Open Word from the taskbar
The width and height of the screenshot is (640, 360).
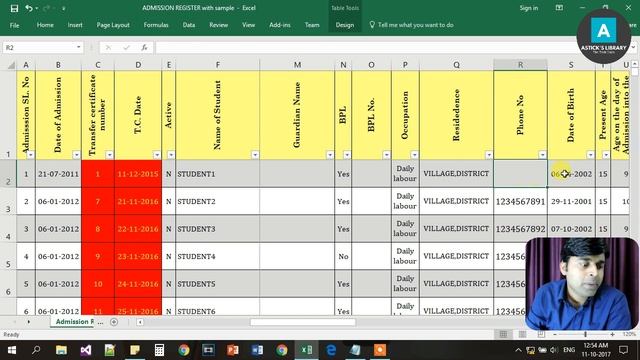pyautogui.click(x=257, y=350)
